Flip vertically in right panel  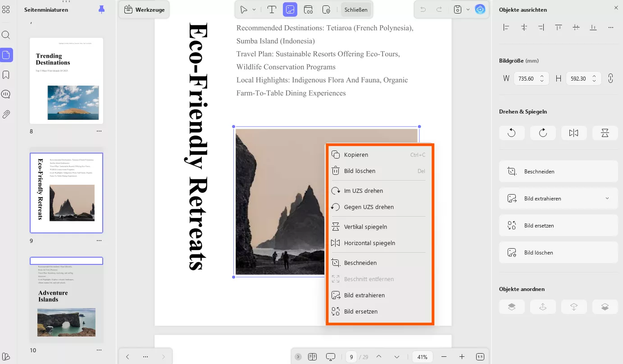(605, 133)
